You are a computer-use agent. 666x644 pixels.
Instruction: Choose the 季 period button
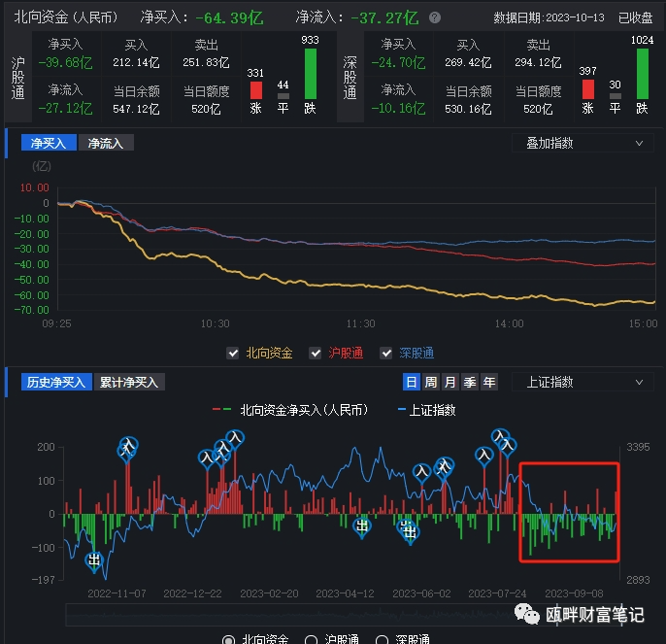pyautogui.click(x=470, y=382)
